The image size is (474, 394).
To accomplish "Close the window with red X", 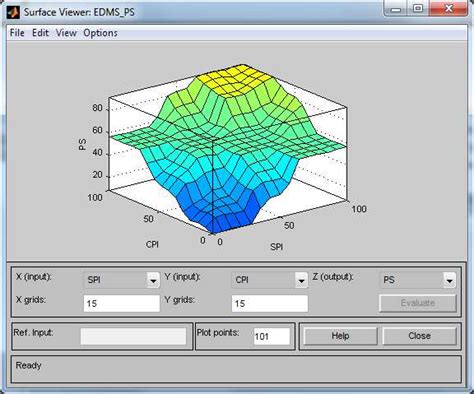I will click(x=449, y=9).
